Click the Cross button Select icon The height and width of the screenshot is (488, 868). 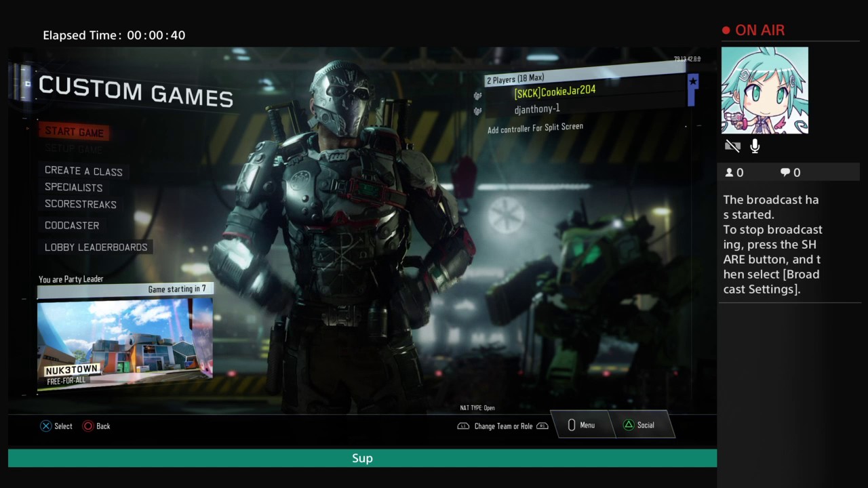45,426
